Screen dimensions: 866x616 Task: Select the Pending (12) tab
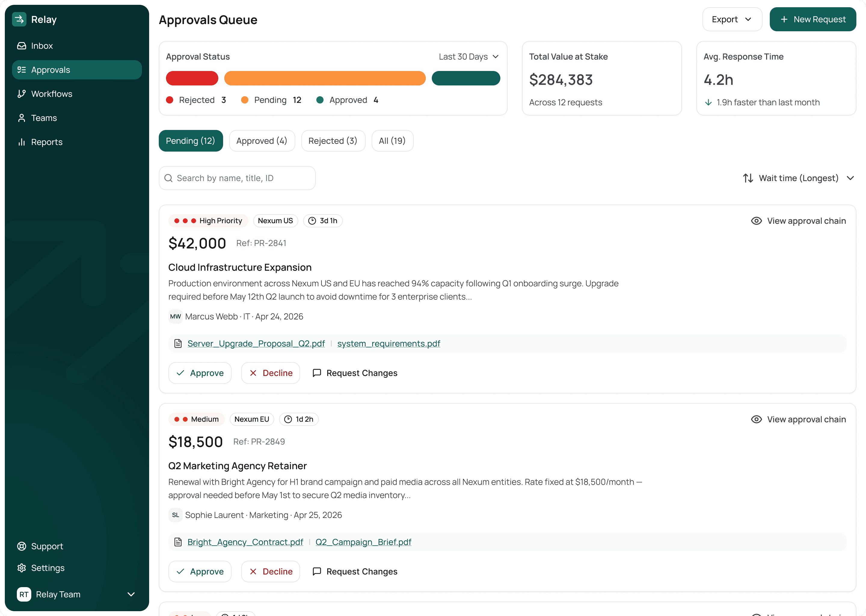pos(191,141)
